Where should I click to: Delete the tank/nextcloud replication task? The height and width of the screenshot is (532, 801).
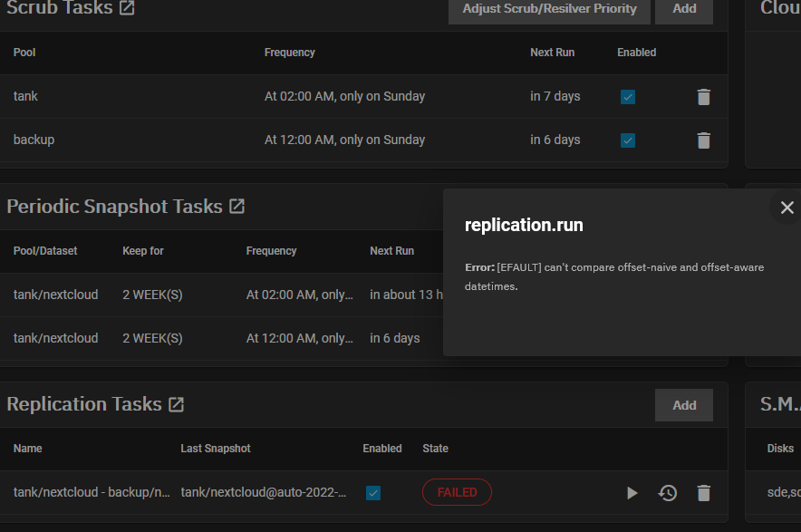[x=703, y=493]
